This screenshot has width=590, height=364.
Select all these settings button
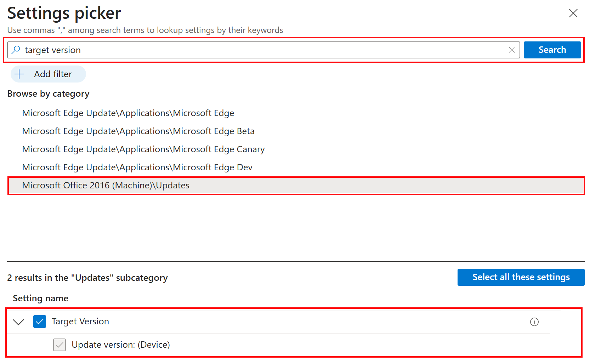pyautogui.click(x=521, y=277)
